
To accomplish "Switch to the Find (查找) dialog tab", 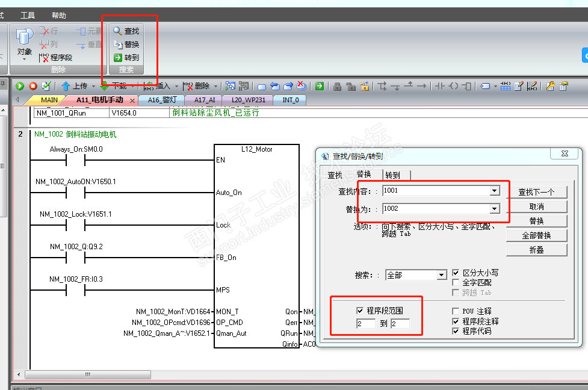I will pyautogui.click(x=335, y=175).
